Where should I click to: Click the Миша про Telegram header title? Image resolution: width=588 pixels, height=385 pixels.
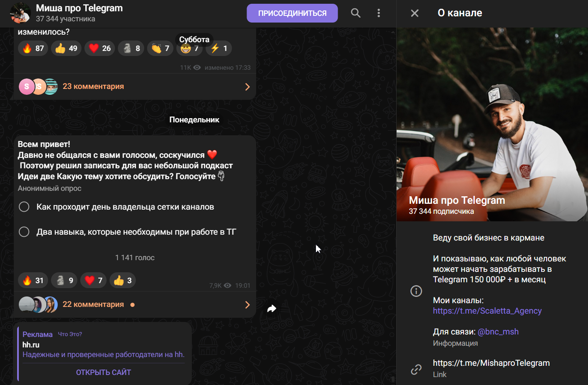pyautogui.click(x=79, y=8)
